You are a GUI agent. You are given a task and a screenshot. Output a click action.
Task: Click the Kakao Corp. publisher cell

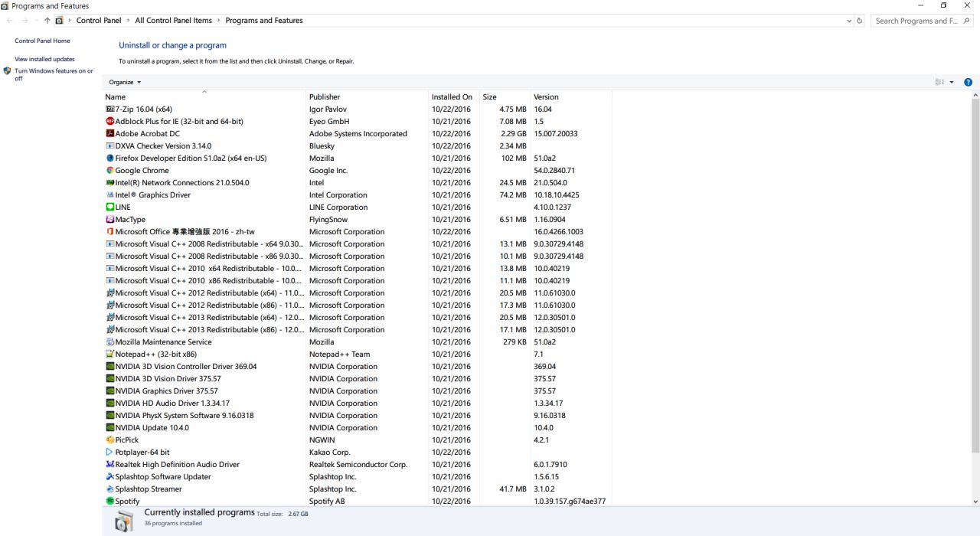pos(329,453)
